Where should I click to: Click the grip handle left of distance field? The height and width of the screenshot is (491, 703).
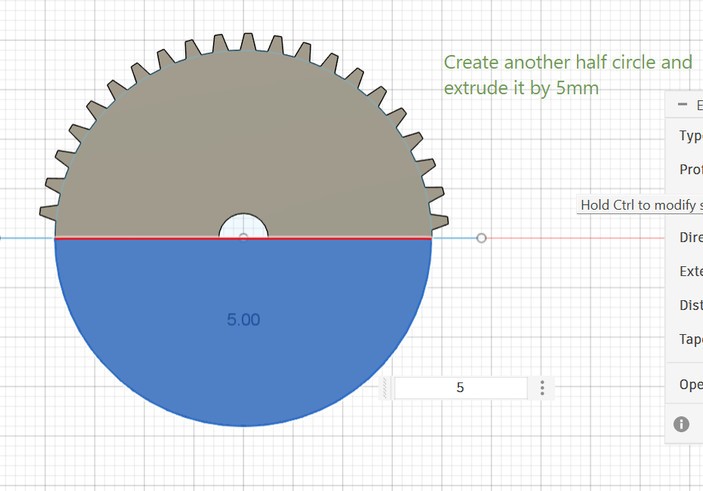pyautogui.click(x=385, y=388)
